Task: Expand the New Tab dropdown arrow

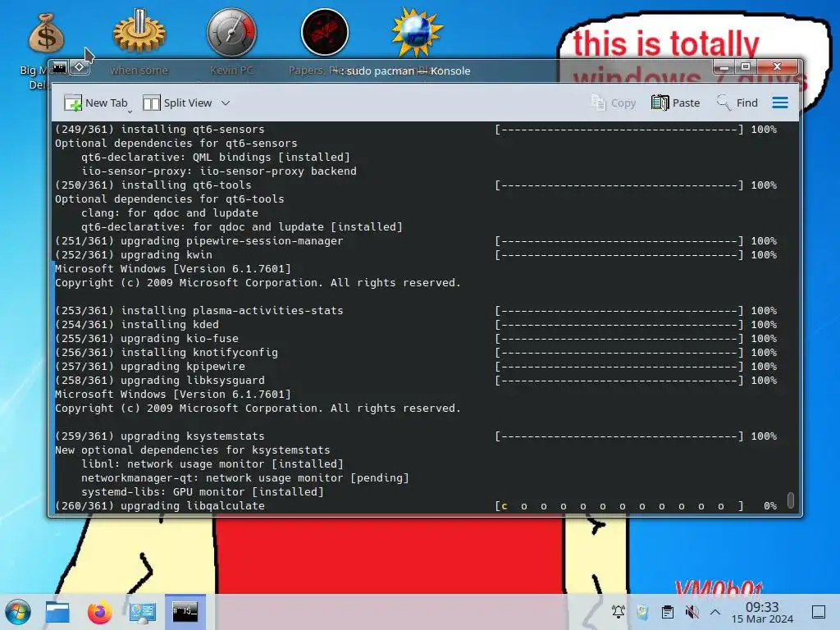Action: tap(130, 112)
